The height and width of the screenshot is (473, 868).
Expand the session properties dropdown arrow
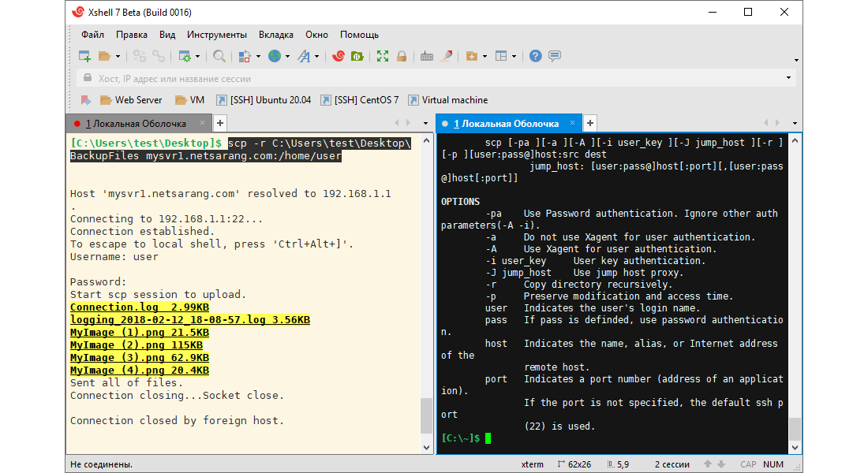197,57
